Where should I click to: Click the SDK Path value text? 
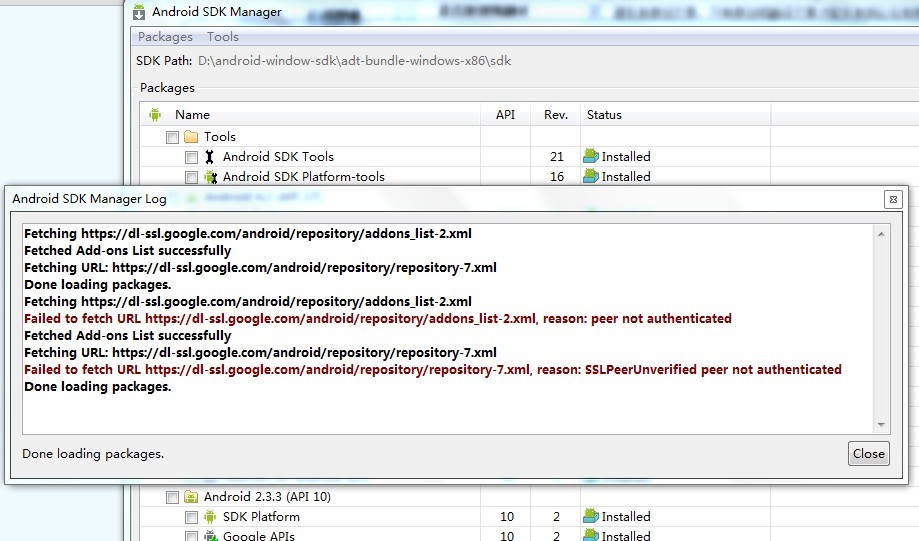tap(355, 61)
